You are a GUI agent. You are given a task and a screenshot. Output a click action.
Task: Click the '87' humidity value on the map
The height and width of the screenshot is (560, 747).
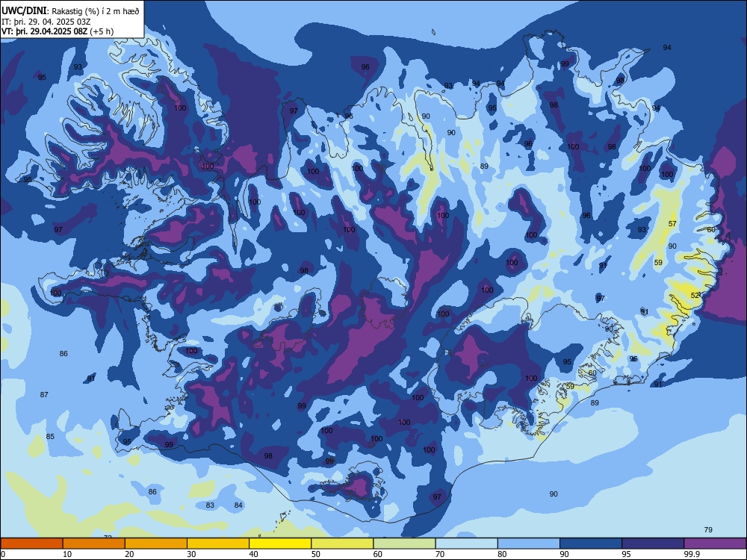44,394
